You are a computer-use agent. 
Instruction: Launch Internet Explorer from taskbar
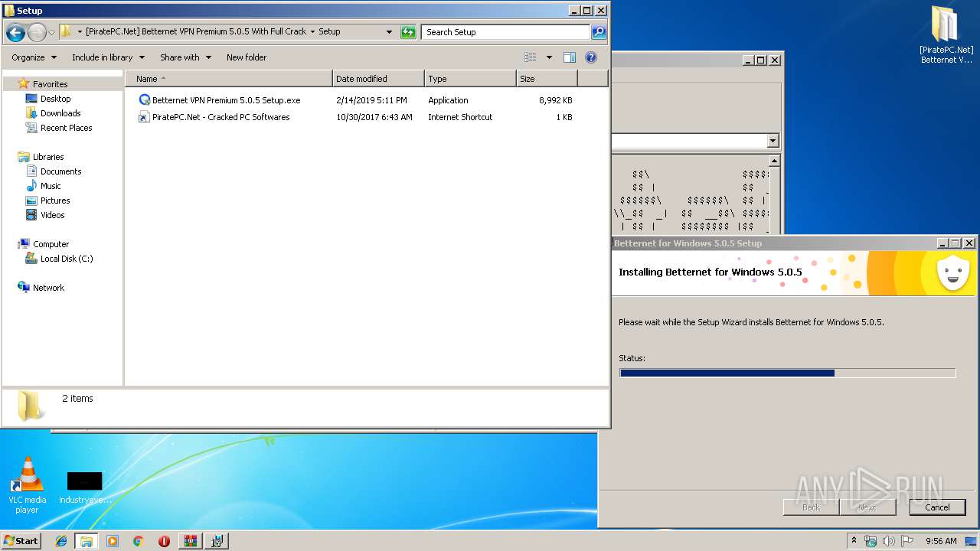61,541
